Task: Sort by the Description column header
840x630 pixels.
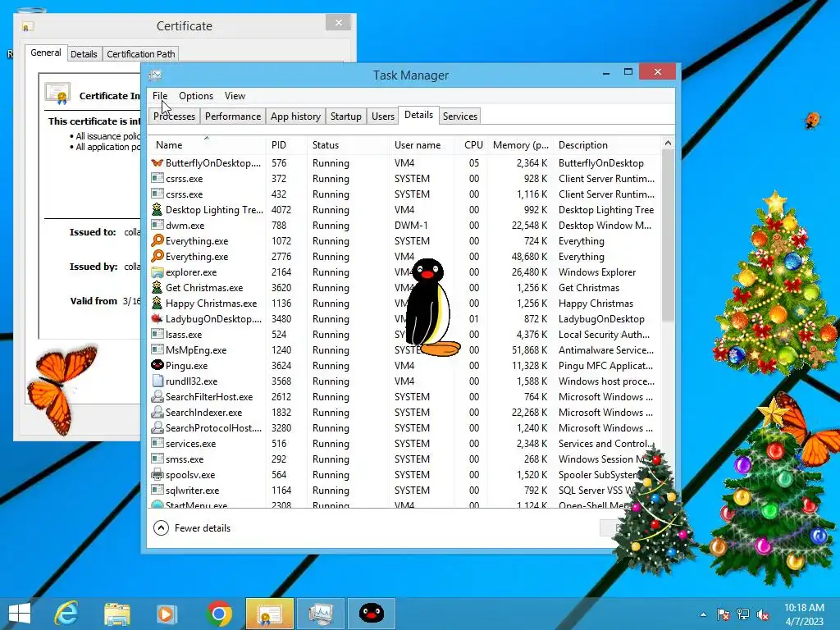Action: [608, 144]
